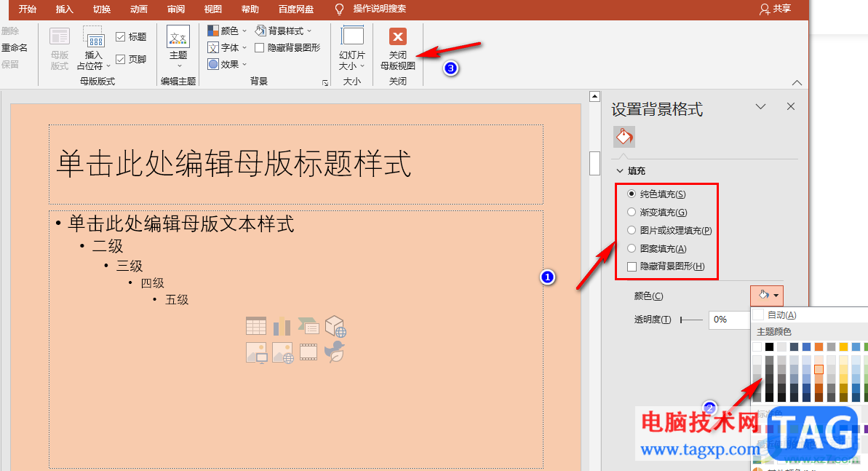Screen dimensions: 868x471
Task: Click the Close Master View red X icon
Action: tap(398, 37)
